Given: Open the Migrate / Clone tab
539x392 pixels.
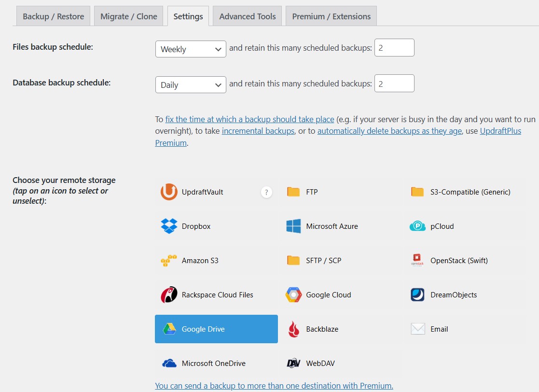Looking at the screenshot, I should pos(128,16).
